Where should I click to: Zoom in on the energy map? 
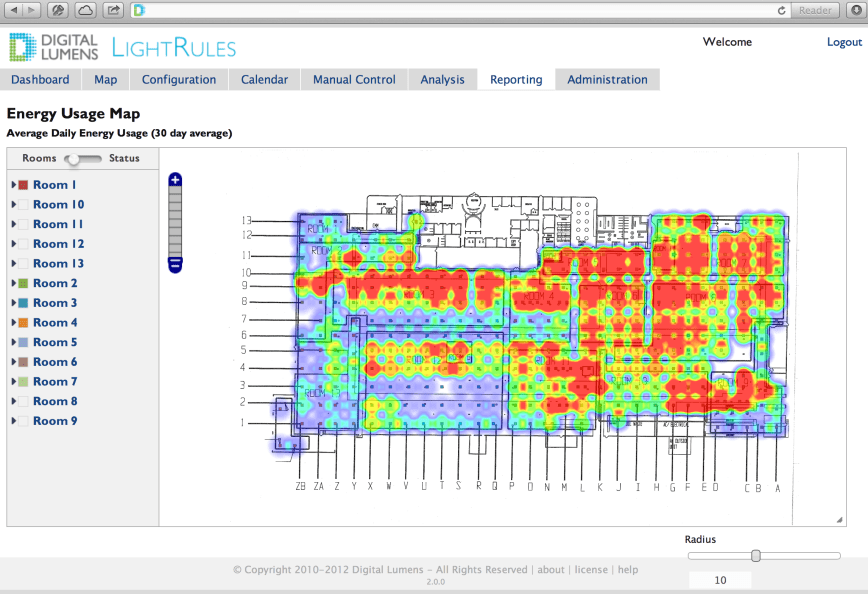tap(175, 178)
